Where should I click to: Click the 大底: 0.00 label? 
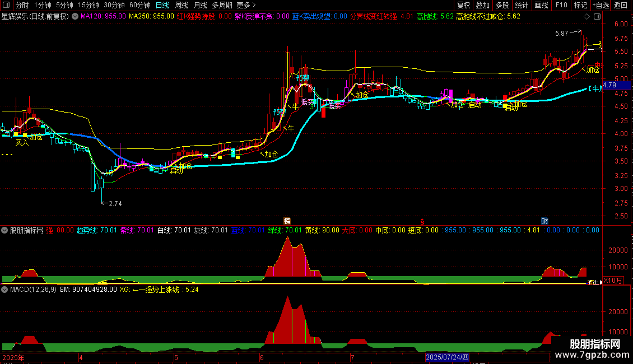[x=357, y=230]
